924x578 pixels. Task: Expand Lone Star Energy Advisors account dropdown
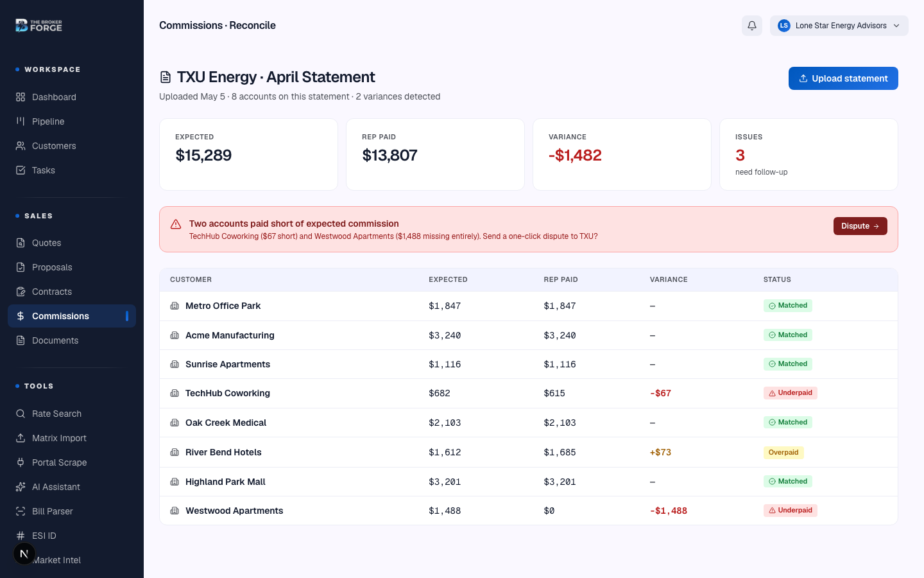tap(839, 26)
